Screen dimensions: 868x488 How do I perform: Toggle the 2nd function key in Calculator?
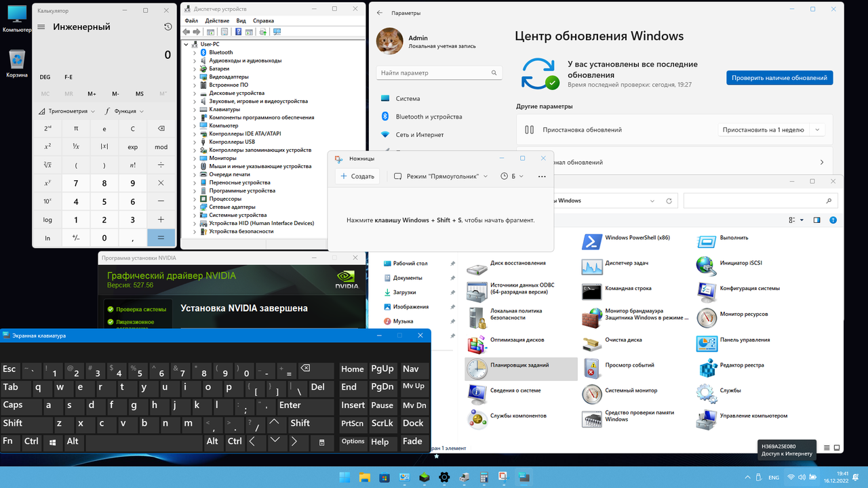click(47, 129)
